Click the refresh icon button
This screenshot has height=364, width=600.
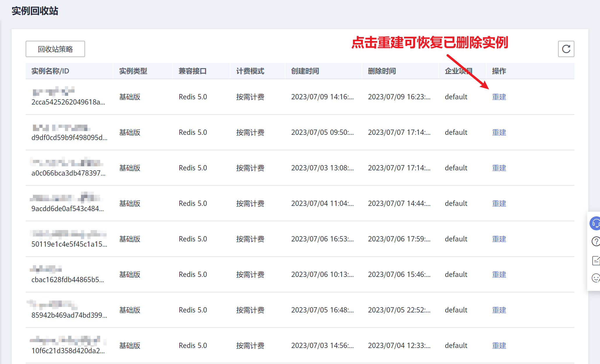[566, 49]
